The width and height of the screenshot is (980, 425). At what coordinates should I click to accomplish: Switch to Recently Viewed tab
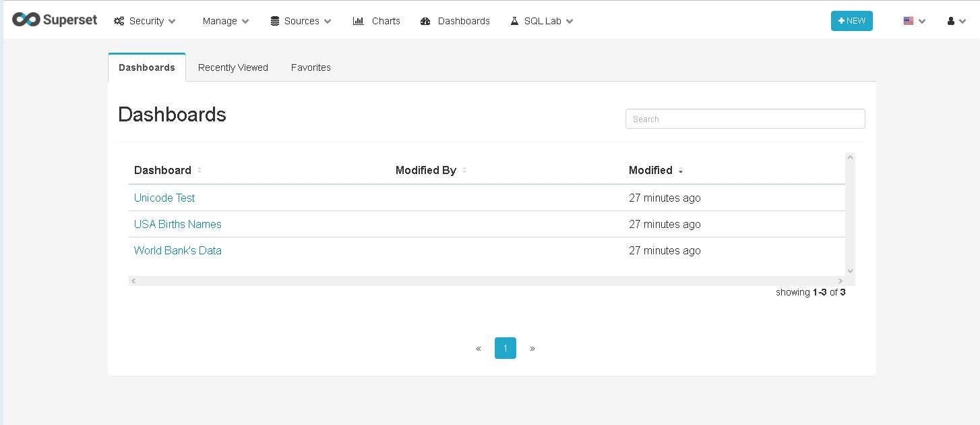233,67
